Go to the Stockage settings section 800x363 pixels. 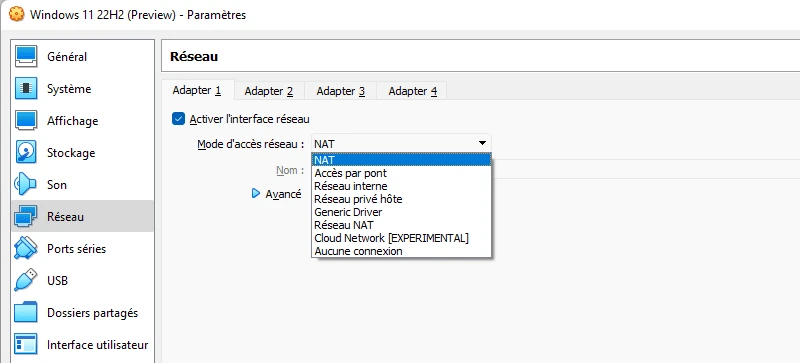[x=71, y=153]
